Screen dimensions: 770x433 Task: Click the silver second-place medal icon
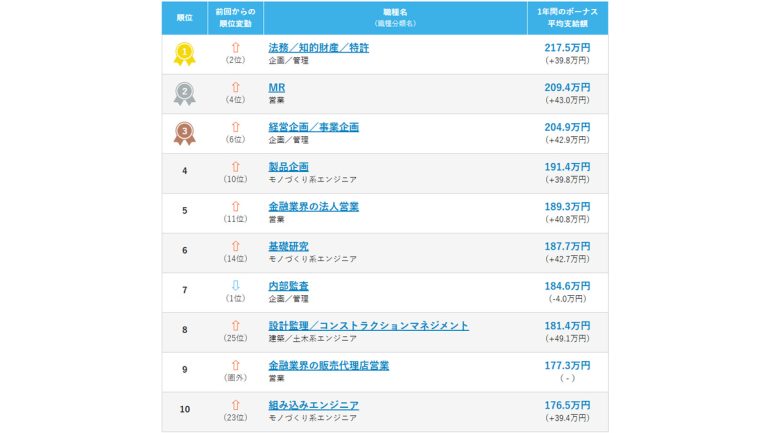[x=184, y=94]
